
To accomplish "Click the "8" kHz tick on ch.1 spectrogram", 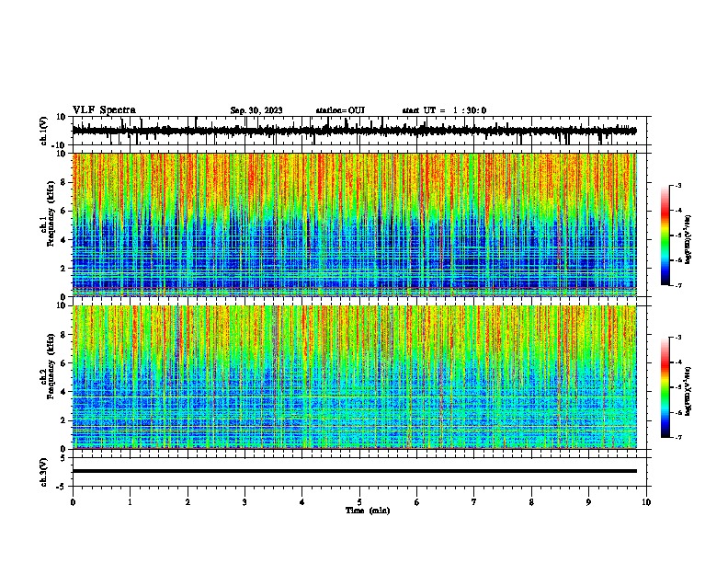I will pos(63,182).
